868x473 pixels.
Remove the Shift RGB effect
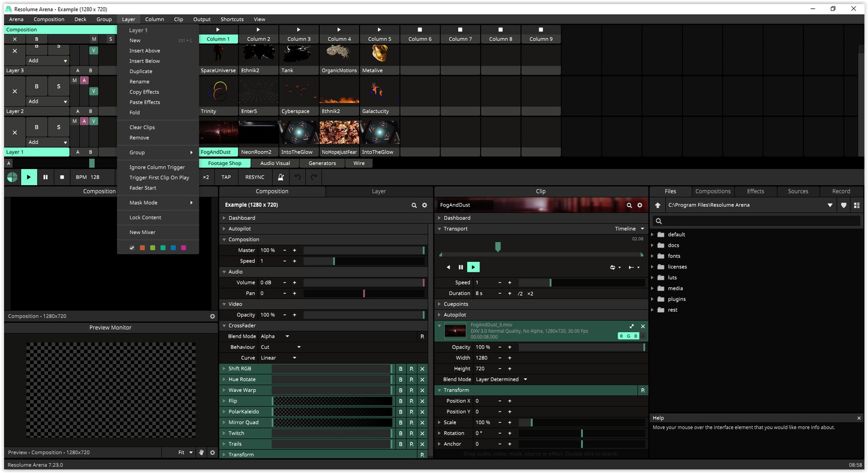pos(422,369)
